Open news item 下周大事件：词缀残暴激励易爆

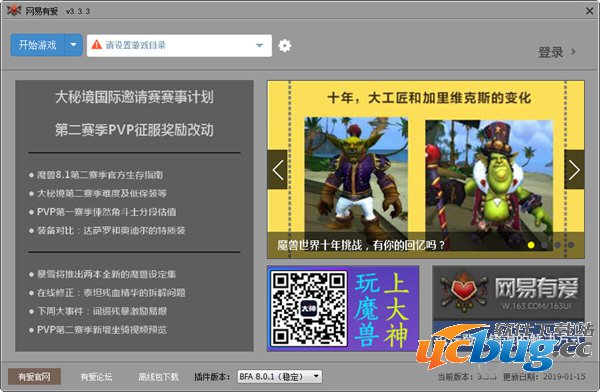point(102,311)
